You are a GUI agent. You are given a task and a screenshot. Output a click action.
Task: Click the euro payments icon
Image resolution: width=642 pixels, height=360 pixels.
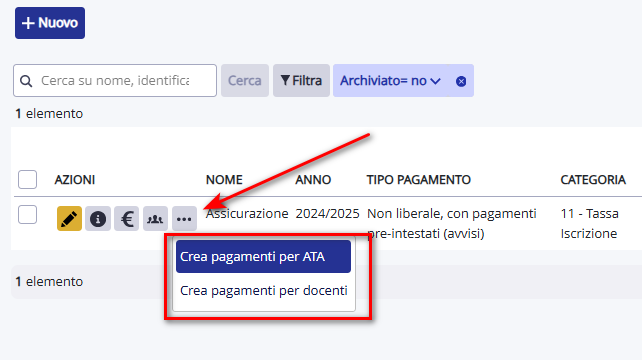(127, 219)
